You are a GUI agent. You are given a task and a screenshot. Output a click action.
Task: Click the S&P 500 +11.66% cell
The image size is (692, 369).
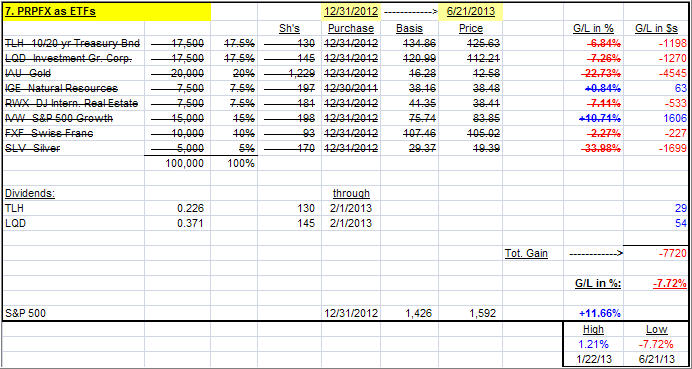click(594, 313)
